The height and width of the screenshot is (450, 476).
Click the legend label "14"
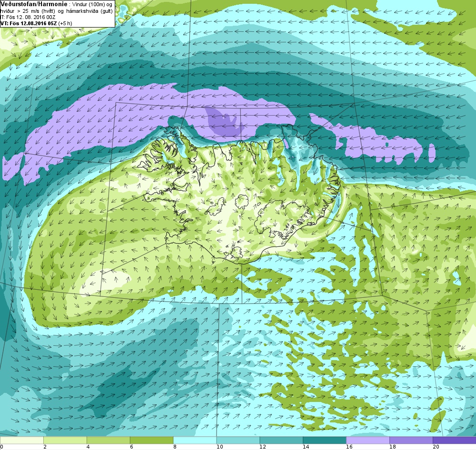[x=306, y=446]
